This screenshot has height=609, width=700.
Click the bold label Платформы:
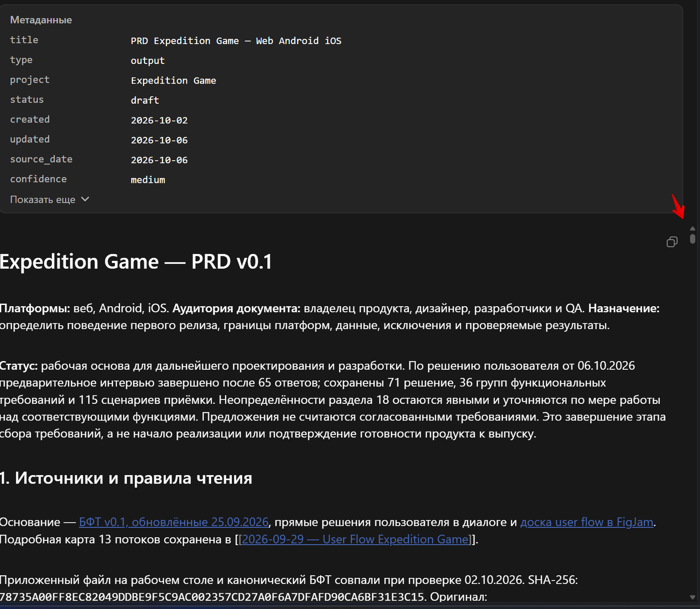(35, 308)
